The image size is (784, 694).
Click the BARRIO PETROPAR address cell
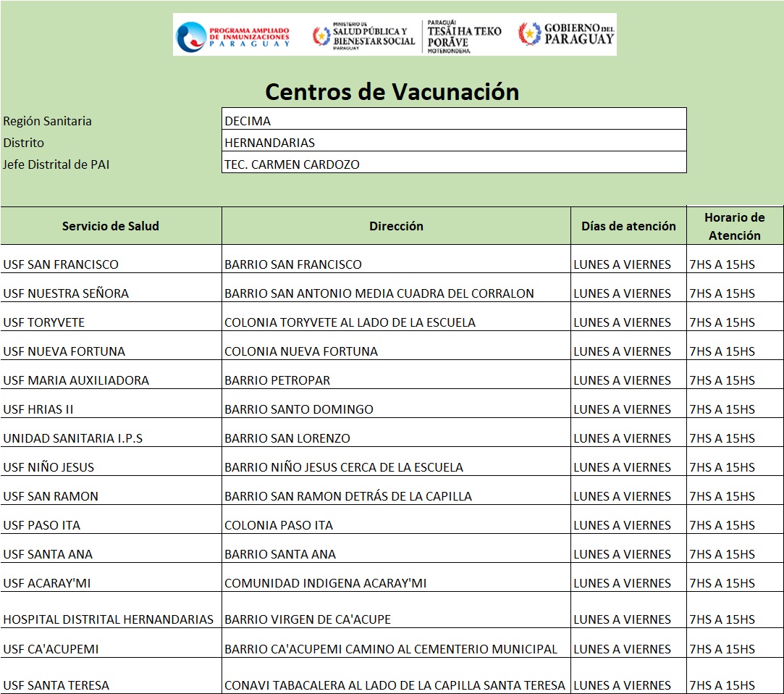[277, 380]
